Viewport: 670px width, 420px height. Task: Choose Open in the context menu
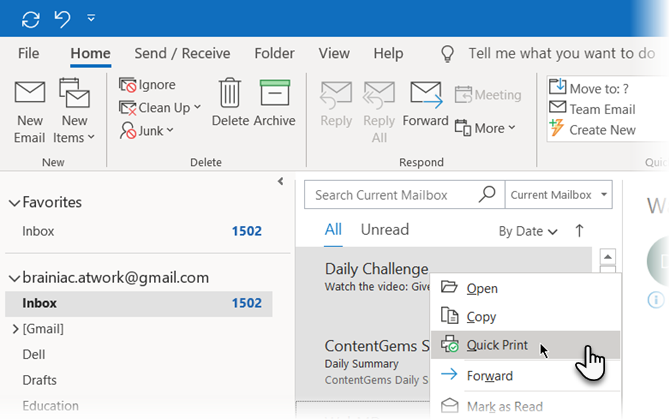pyautogui.click(x=526, y=288)
